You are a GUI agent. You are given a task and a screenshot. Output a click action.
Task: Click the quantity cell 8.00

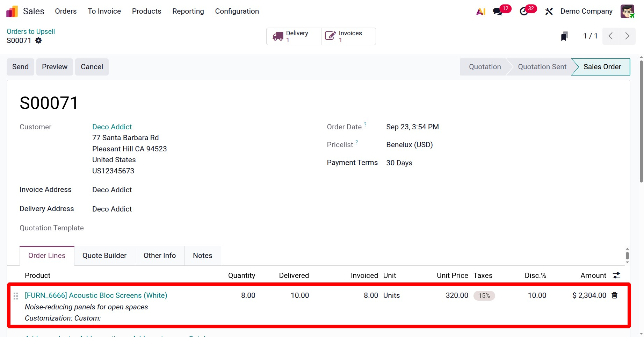point(248,295)
